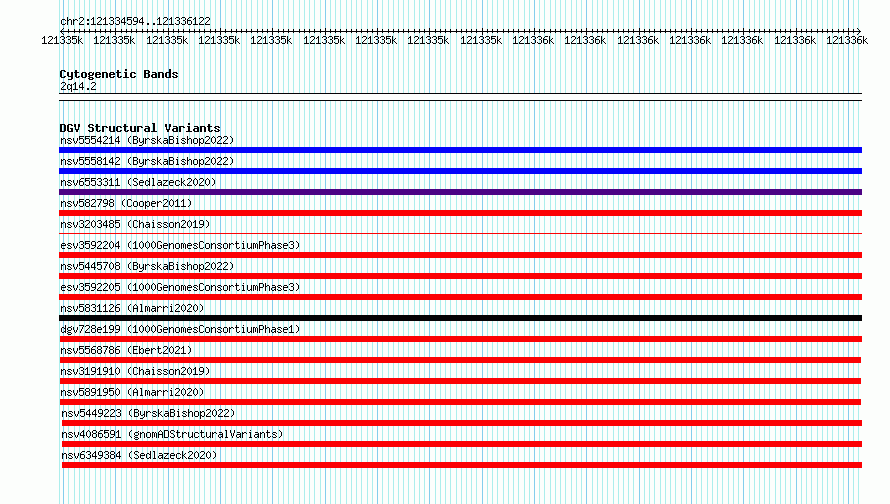Open nsv5568786 (Ebert2021) variant label
Screen dimensions: 890x504
pyautogui.click(x=126, y=350)
